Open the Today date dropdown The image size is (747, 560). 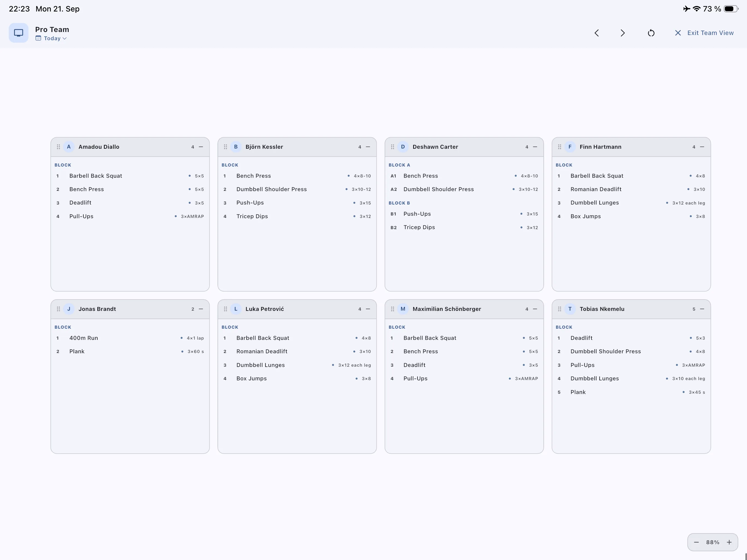click(x=51, y=39)
